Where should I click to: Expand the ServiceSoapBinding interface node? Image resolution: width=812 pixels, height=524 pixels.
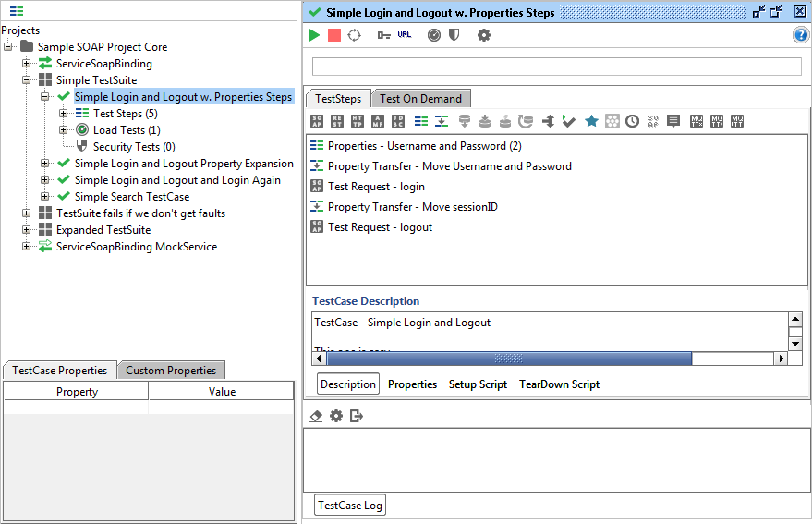[27, 63]
